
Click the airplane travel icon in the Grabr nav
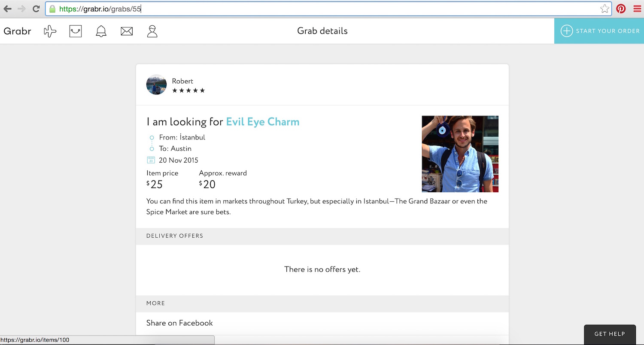[x=50, y=31]
